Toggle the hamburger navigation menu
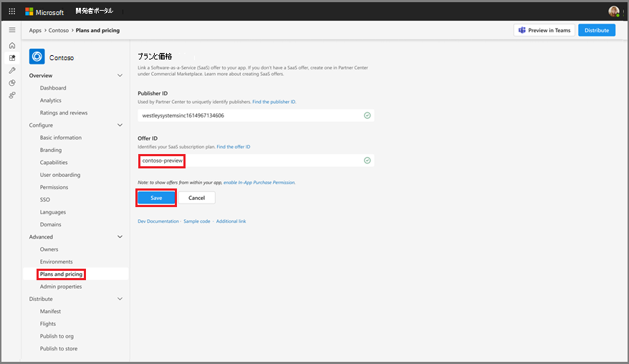Viewport: 629px width, 364px height. [12, 30]
